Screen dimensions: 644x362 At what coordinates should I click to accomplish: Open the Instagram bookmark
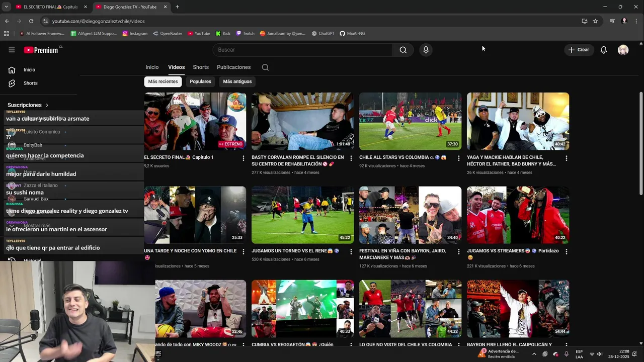pos(135,34)
